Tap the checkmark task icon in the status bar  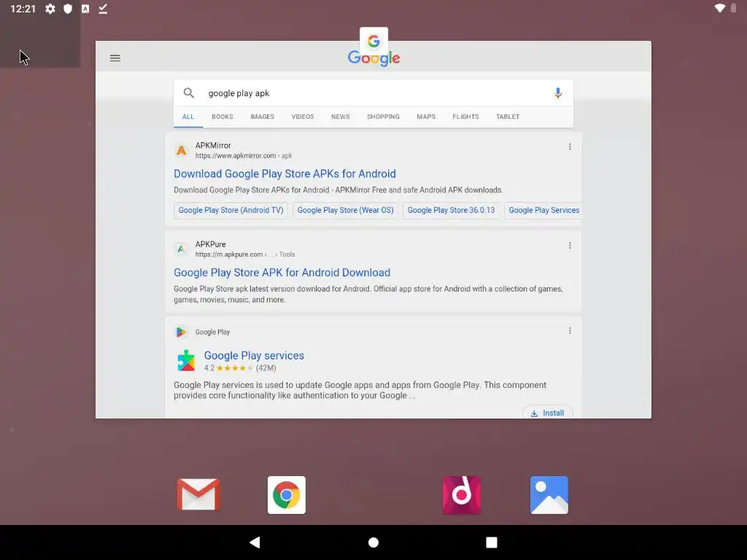point(103,9)
